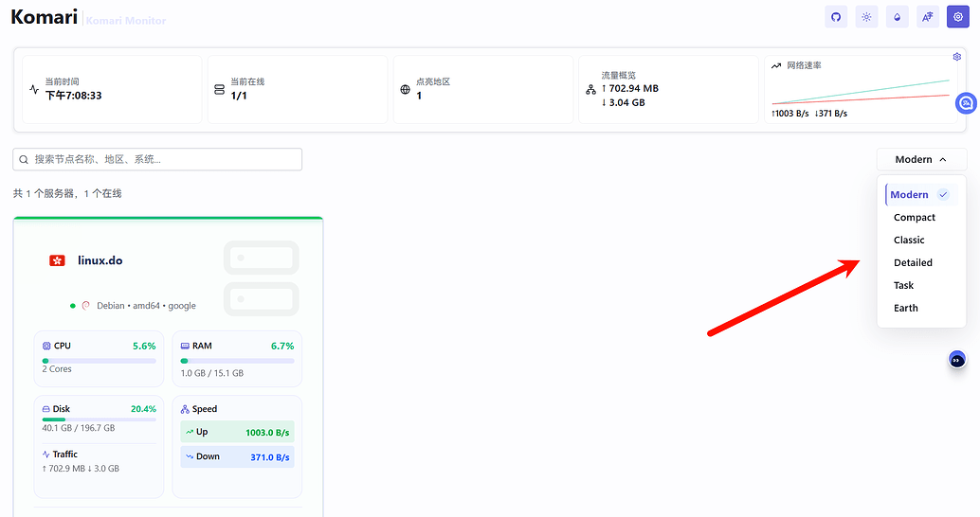Choose Compact view from the menu
Viewport: 980px width, 517px height.
point(915,218)
